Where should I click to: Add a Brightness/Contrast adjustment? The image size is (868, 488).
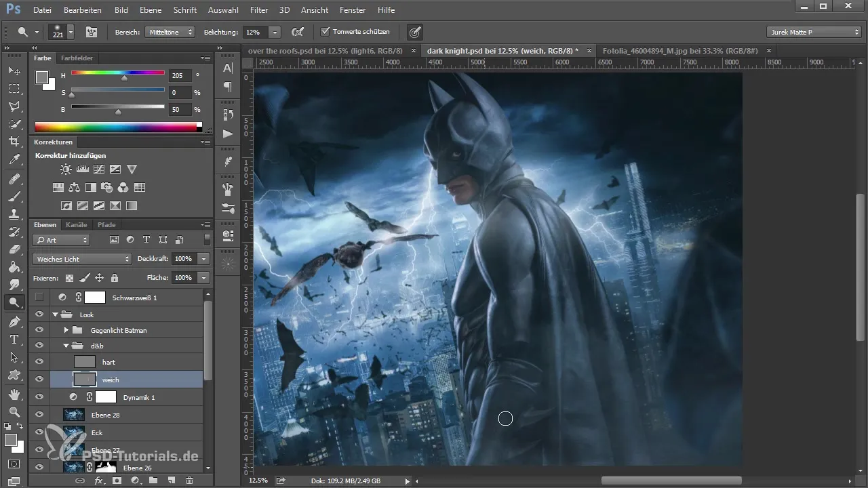[x=66, y=169]
